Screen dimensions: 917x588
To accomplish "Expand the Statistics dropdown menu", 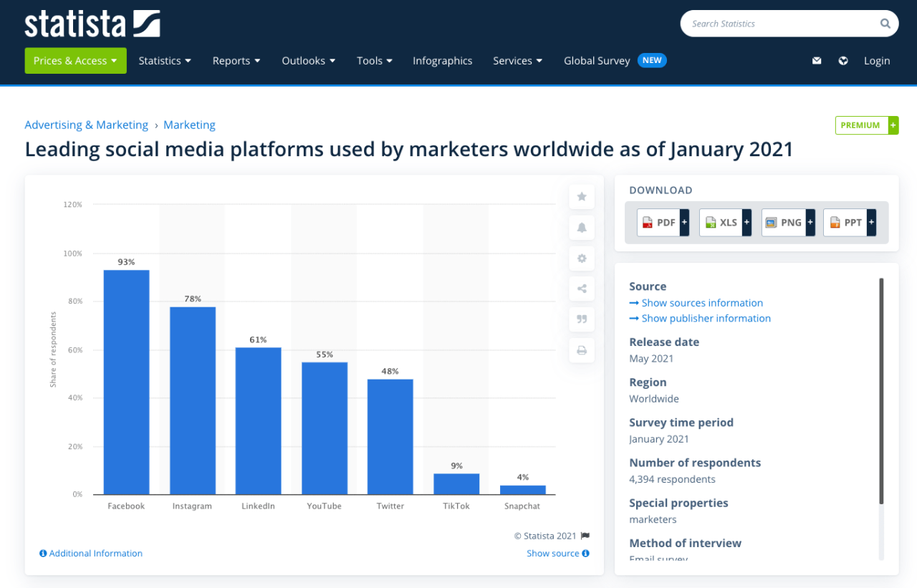I will (164, 60).
